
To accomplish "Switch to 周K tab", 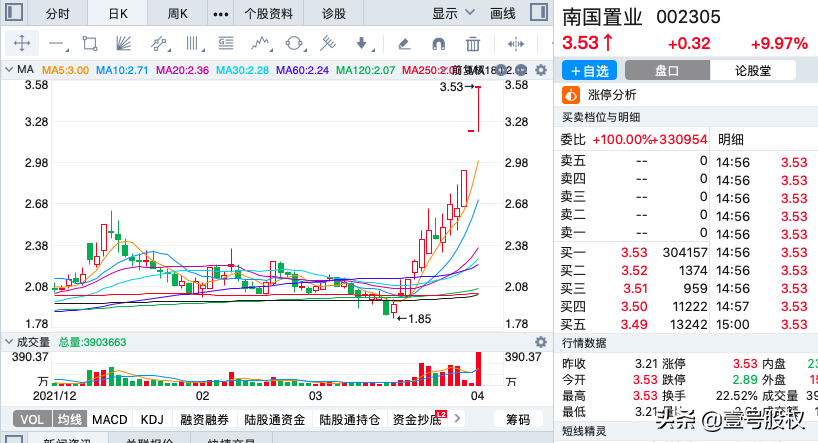I will pyautogui.click(x=177, y=14).
